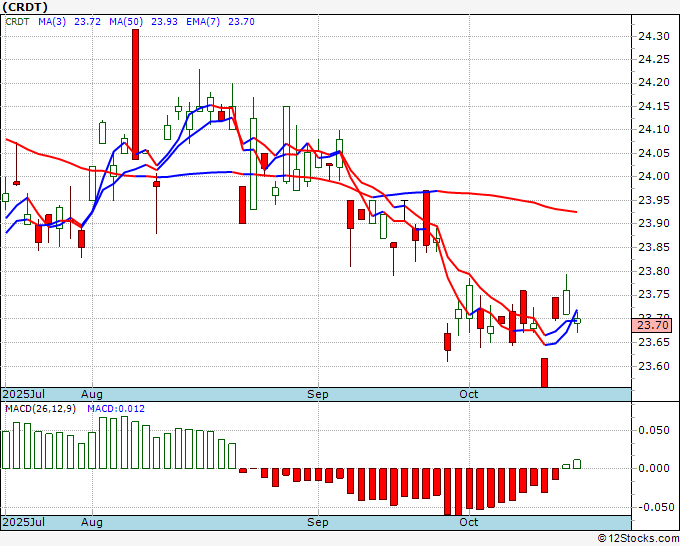680x546 pixels.
Task: Click the last green MACD histogram bar
Action: click(x=577, y=464)
